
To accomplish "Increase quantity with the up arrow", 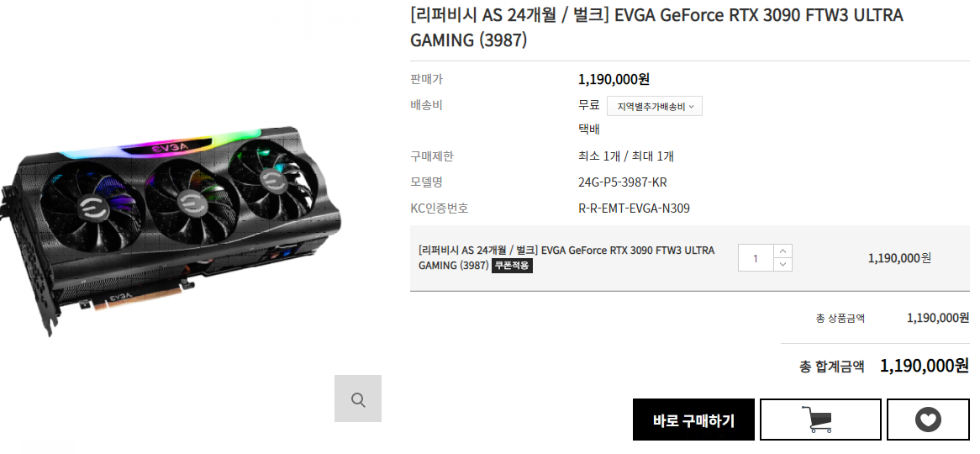I will 782,251.
